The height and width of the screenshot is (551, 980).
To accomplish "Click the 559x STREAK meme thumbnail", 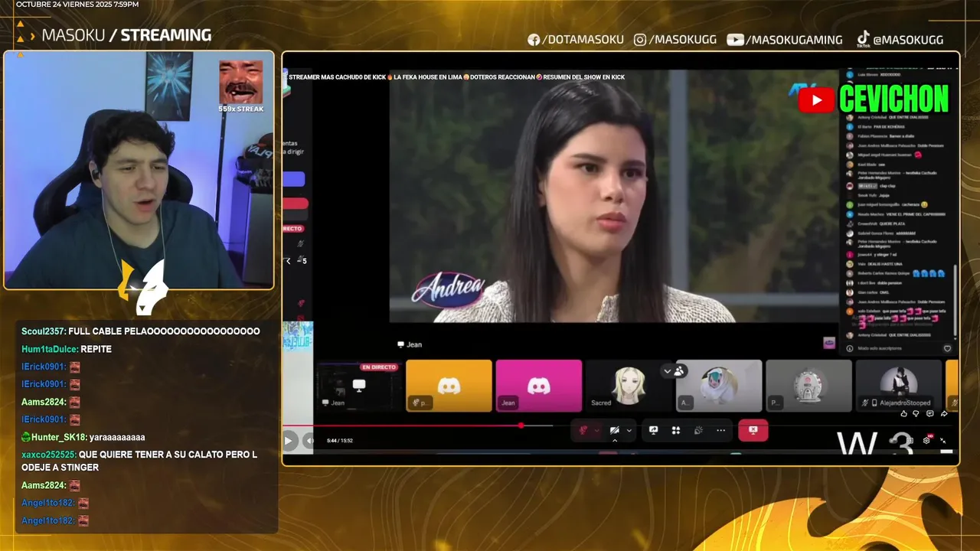I will coord(241,83).
